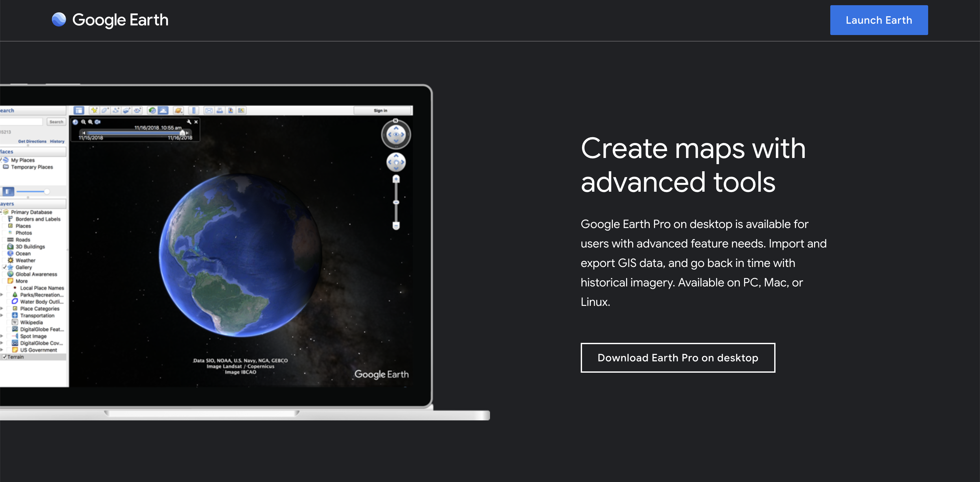The width and height of the screenshot is (980, 482).
Task: Open the Add Polygon tool
Action: pyautogui.click(x=105, y=110)
